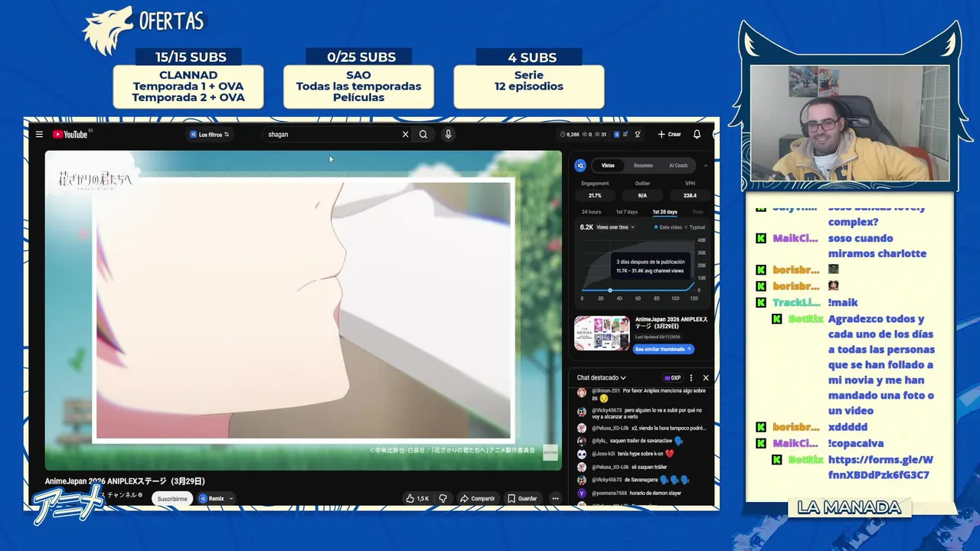This screenshot has width=980, height=551.
Task: Click the VPH 238.4 value
Action: click(690, 196)
